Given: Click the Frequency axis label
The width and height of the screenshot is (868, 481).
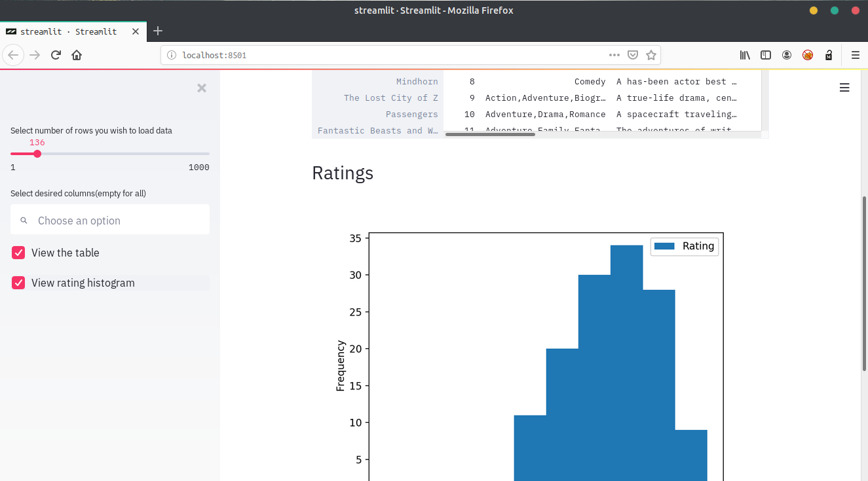Looking at the screenshot, I should point(341,366).
